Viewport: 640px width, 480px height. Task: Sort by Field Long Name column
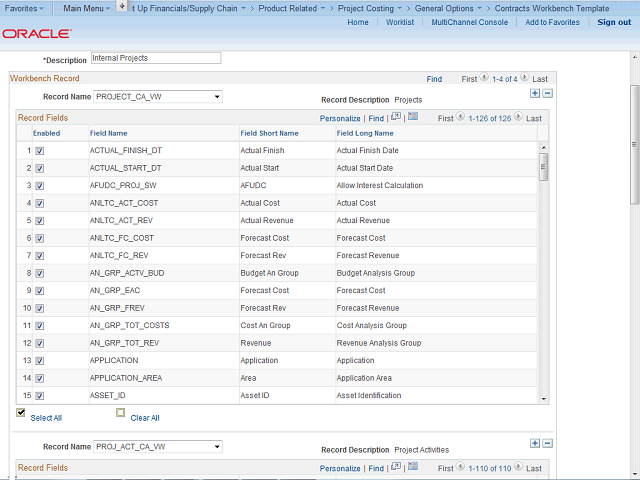(x=365, y=133)
